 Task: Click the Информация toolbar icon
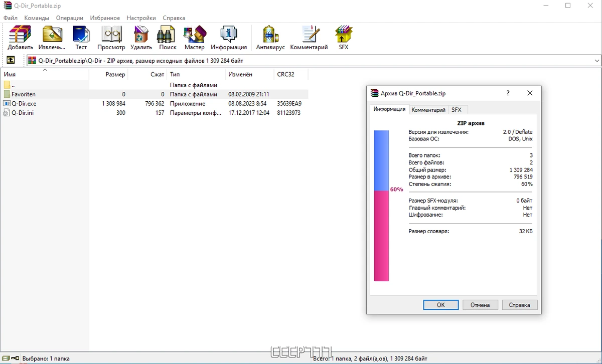coord(229,34)
